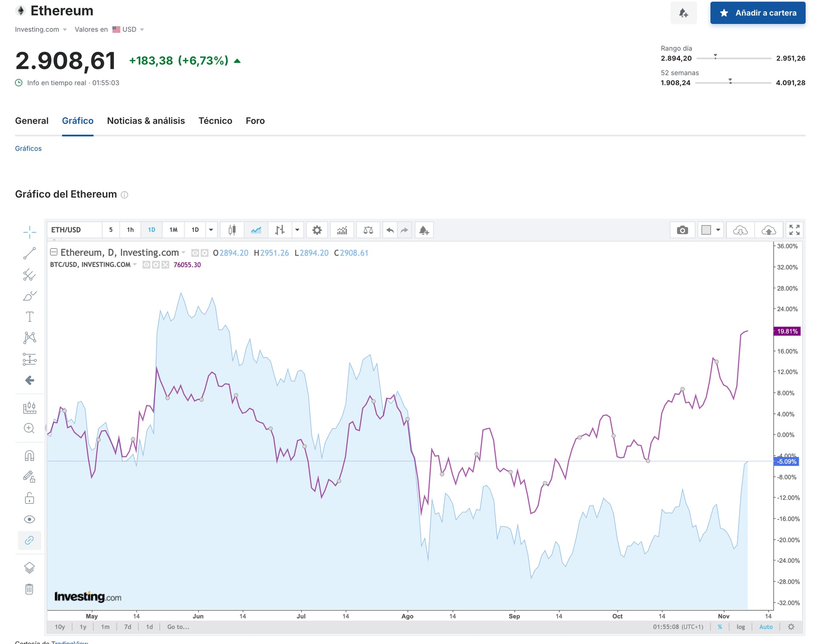Click the chart layout square button
The width and height of the screenshot is (814, 644).
pos(706,230)
